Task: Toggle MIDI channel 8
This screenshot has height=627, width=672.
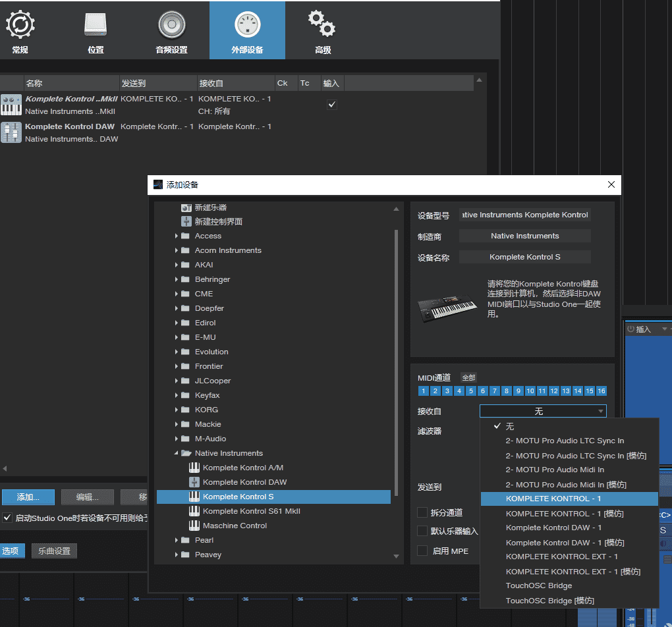Action: tap(506, 391)
